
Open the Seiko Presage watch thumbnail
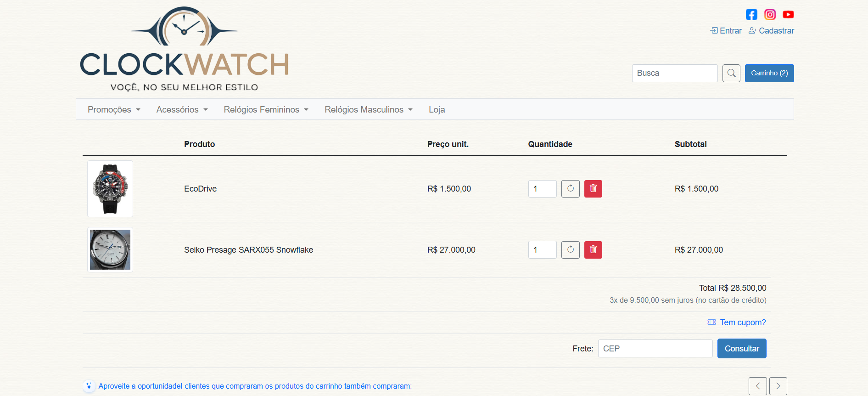coord(110,250)
